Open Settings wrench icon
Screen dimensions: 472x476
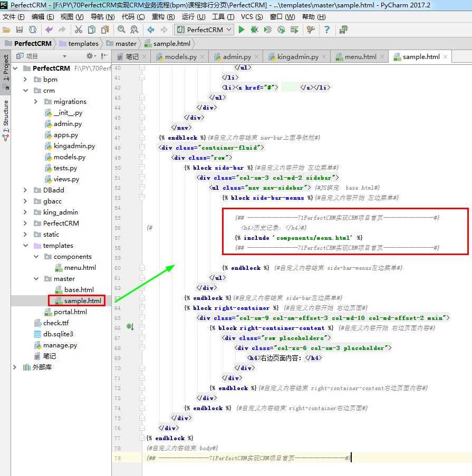tap(311, 30)
